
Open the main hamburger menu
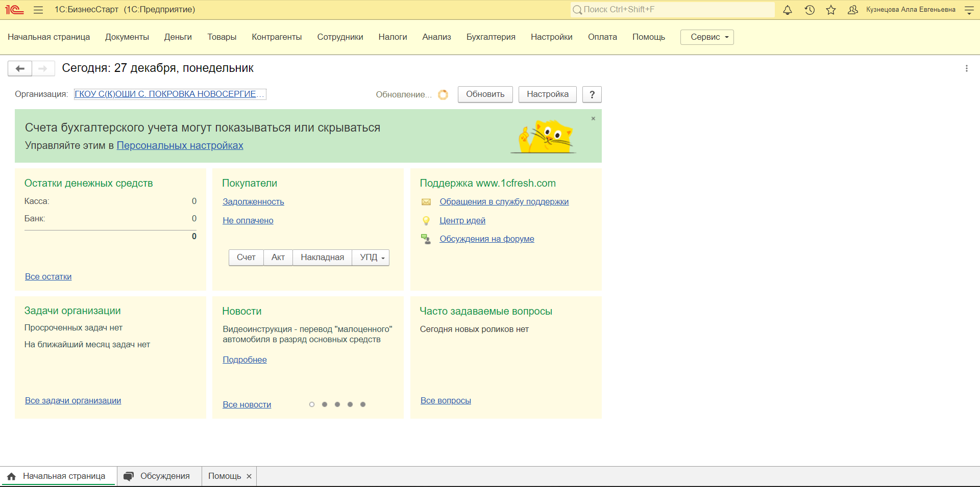point(38,10)
